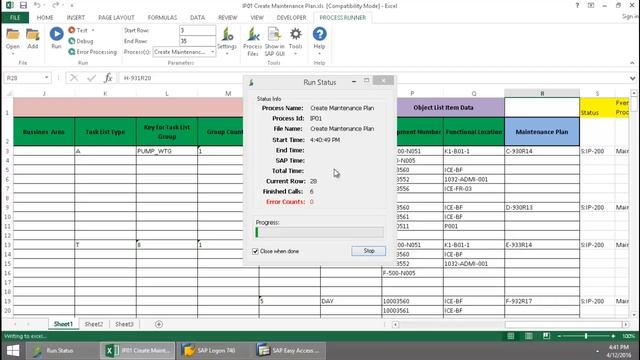Select cell containing PUMP_WTG
The image size is (640, 360).
tap(167, 151)
